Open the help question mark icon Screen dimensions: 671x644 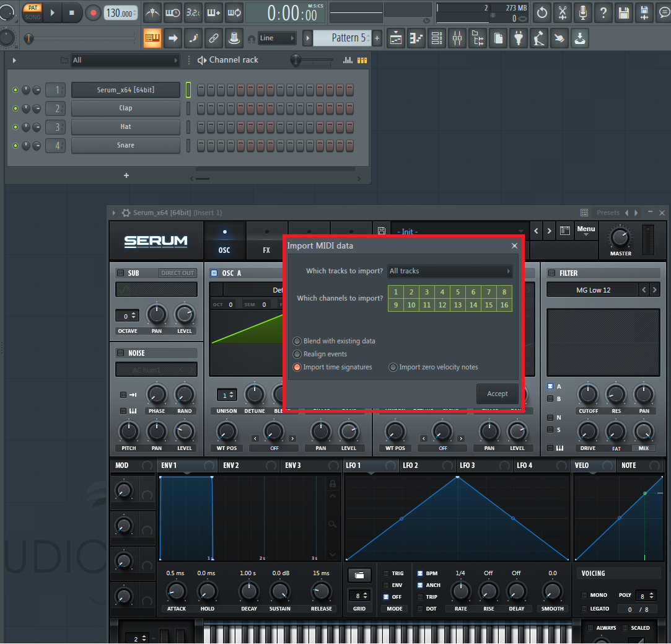click(x=603, y=13)
